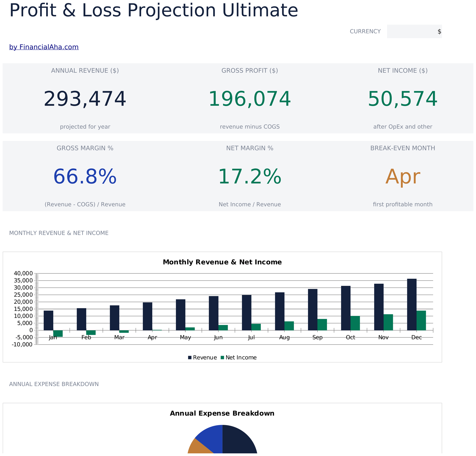Click the BREAK-EVEN MONTH heading
Viewport: 476px width, 456px height.
point(403,148)
